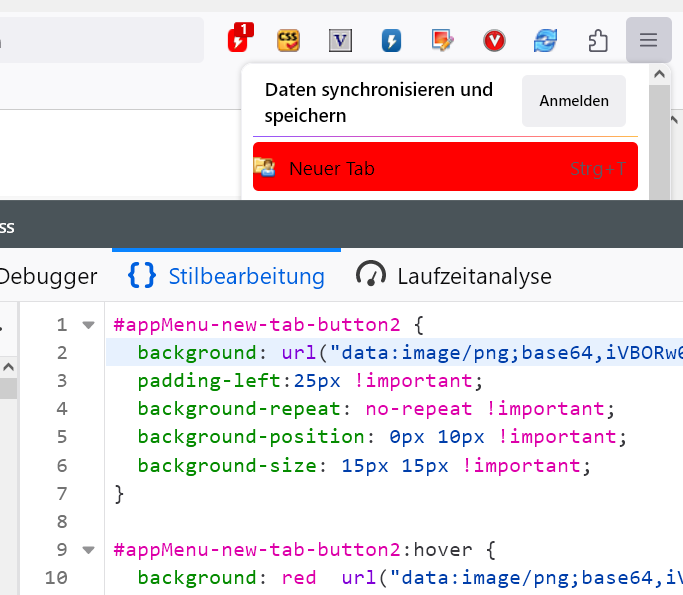This screenshot has width=683, height=595.
Task: Click the red circular V extension icon
Action: pos(494,40)
